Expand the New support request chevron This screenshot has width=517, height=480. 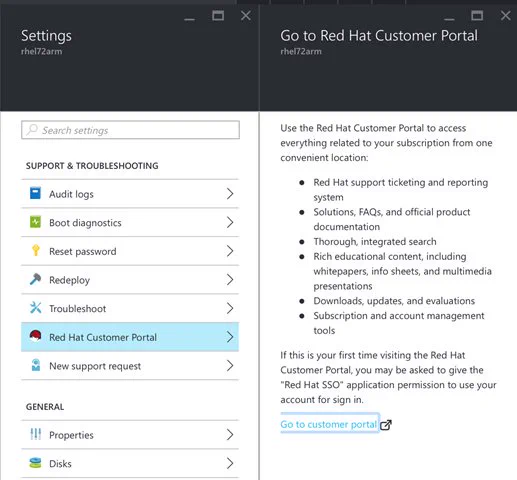tap(230, 366)
